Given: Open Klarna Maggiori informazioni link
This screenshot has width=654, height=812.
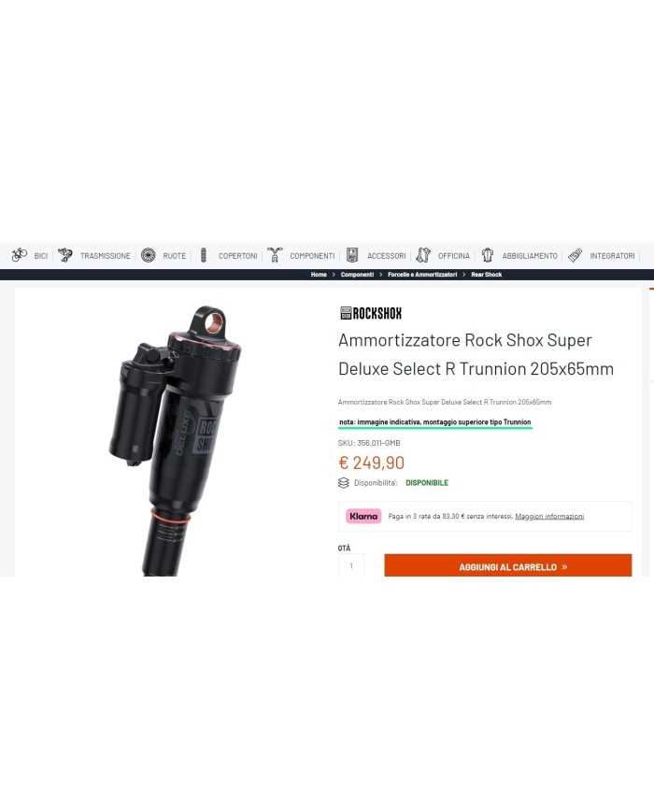Looking at the screenshot, I should [x=549, y=517].
